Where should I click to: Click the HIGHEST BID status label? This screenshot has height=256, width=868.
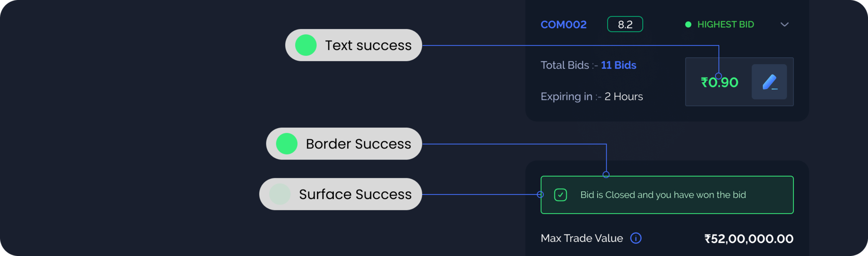coord(726,25)
